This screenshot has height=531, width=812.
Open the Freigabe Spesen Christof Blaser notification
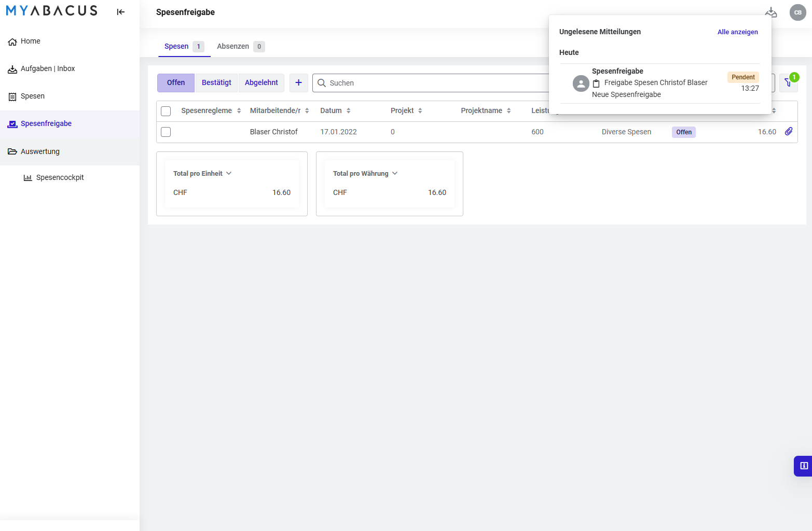[656, 83]
